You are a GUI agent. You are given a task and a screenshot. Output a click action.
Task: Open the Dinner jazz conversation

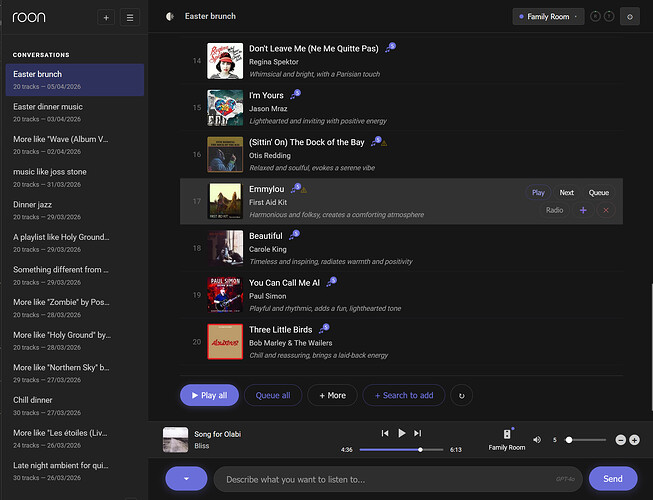(75, 210)
